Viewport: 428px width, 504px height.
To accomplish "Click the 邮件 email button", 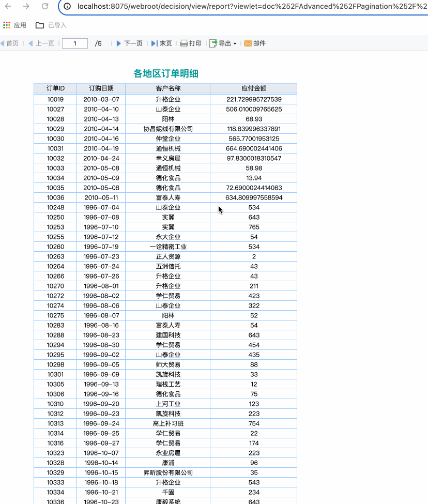I will (255, 43).
